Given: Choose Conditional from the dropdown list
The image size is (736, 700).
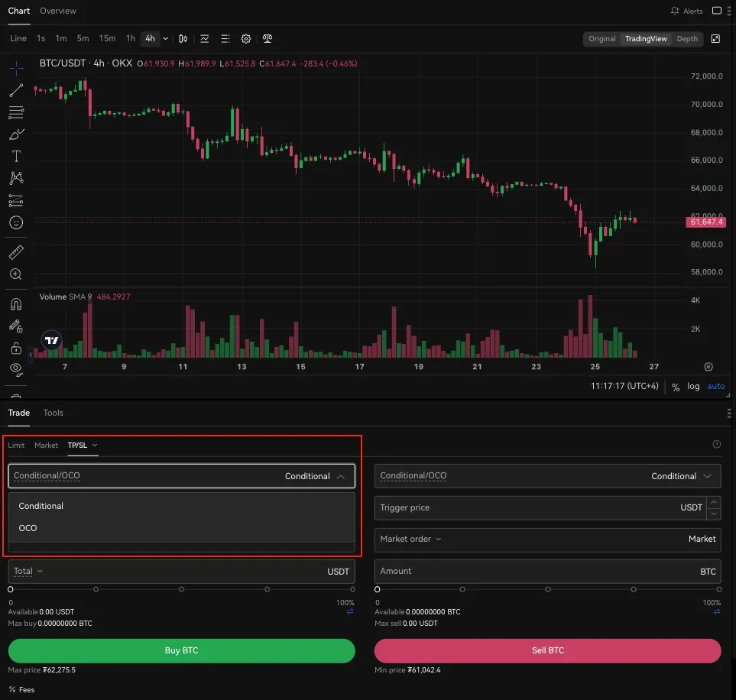Looking at the screenshot, I should 182,506.
